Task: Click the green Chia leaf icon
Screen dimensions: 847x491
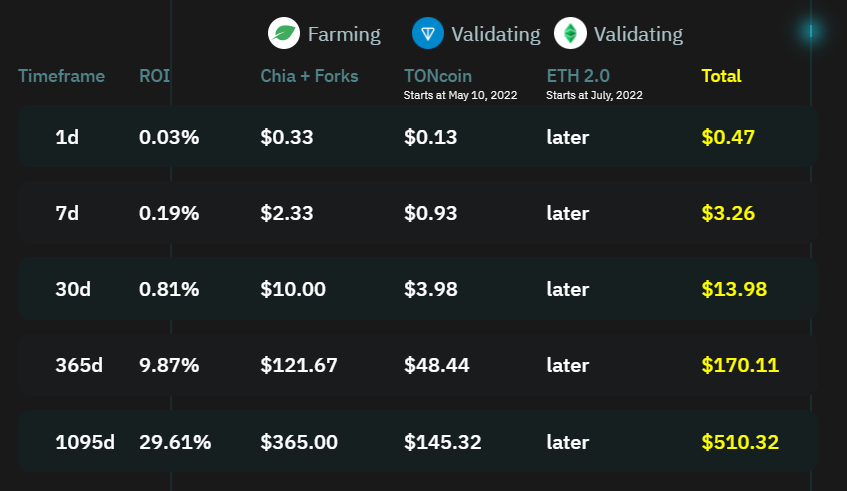Action: pos(285,33)
